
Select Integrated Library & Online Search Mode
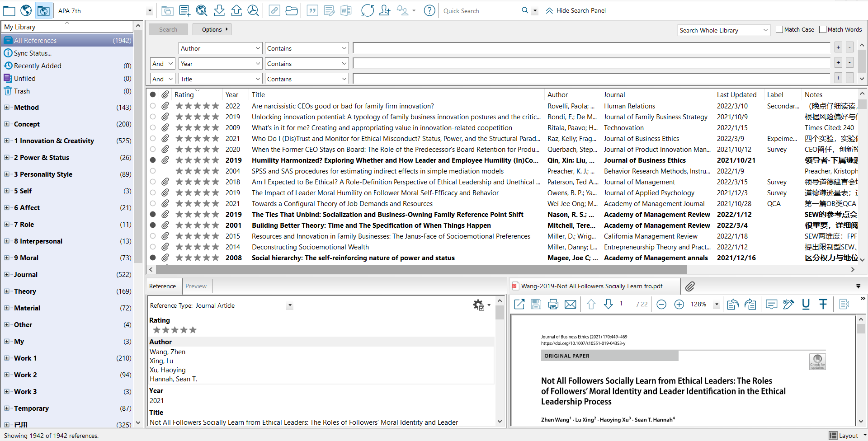tap(43, 10)
